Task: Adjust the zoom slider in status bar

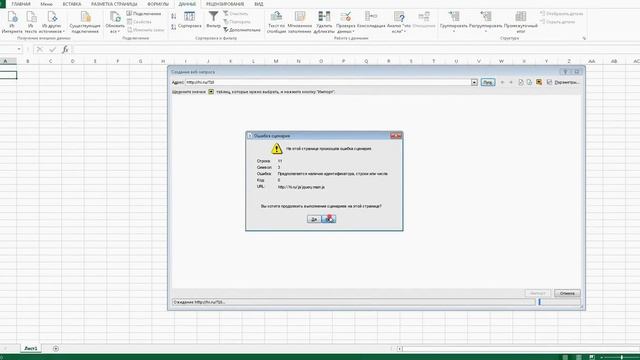Action: [621, 357]
